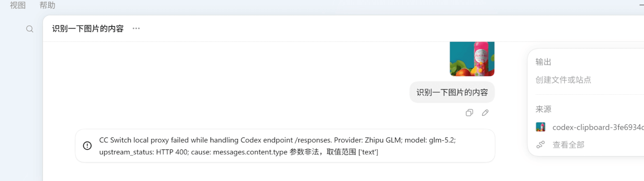Viewport: 644px width, 181px height.
Task: Open the 帮助 menu
Action: (47, 5)
